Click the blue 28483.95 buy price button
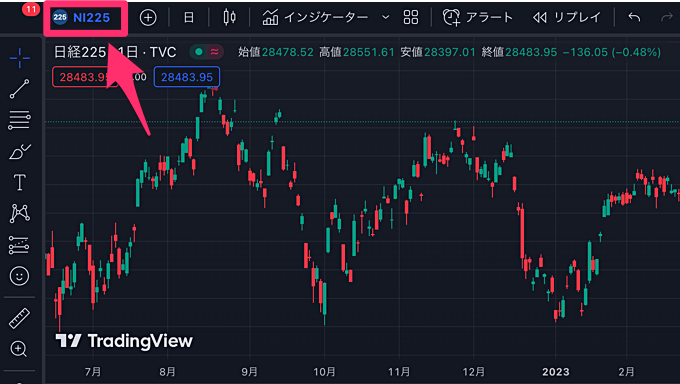 coord(186,77)
